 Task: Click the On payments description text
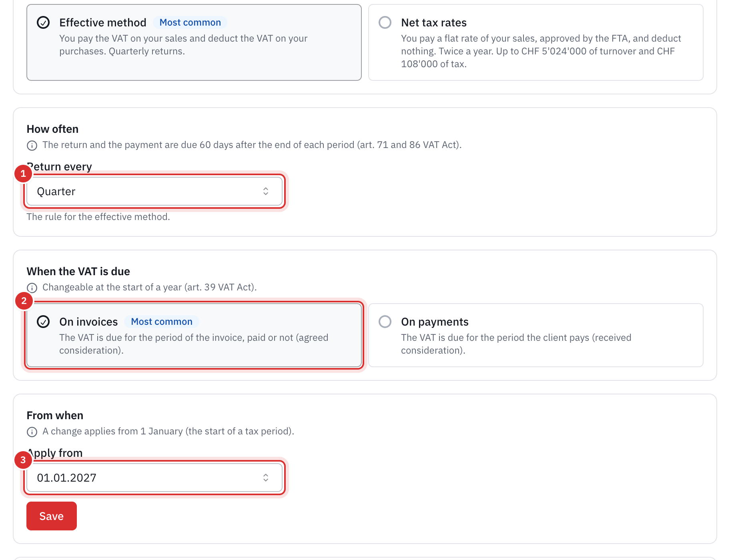(x=516, y=344)
